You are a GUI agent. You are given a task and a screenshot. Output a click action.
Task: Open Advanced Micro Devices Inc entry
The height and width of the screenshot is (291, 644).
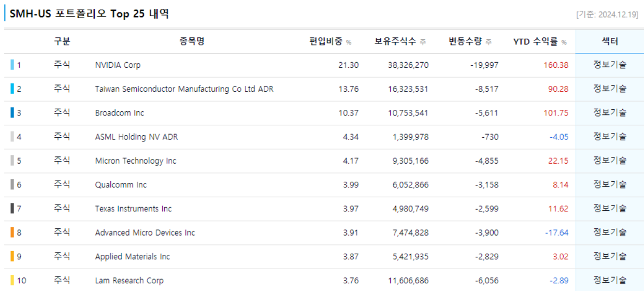(145, 233)
